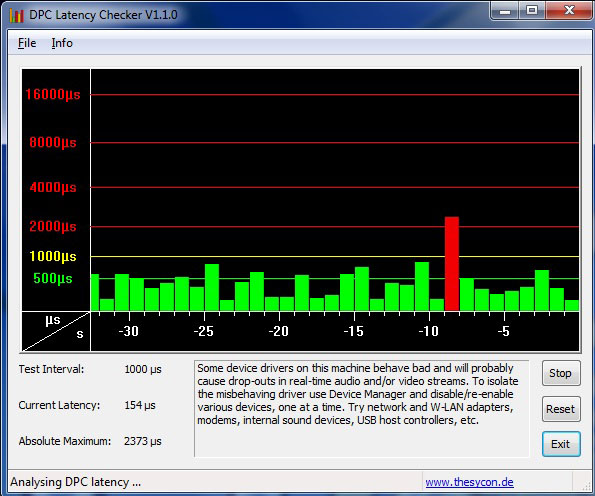
Task: Open the File menu
Action: pos(27,43)
